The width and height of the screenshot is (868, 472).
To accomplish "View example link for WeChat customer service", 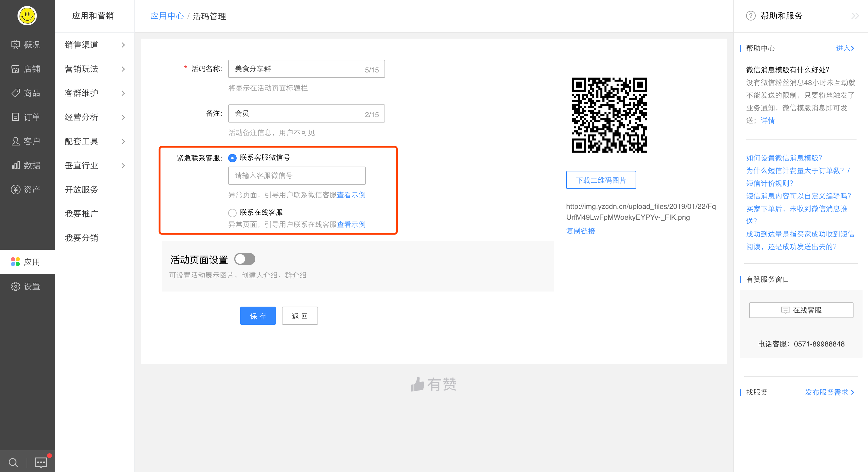I will click(x=351, y=195).
